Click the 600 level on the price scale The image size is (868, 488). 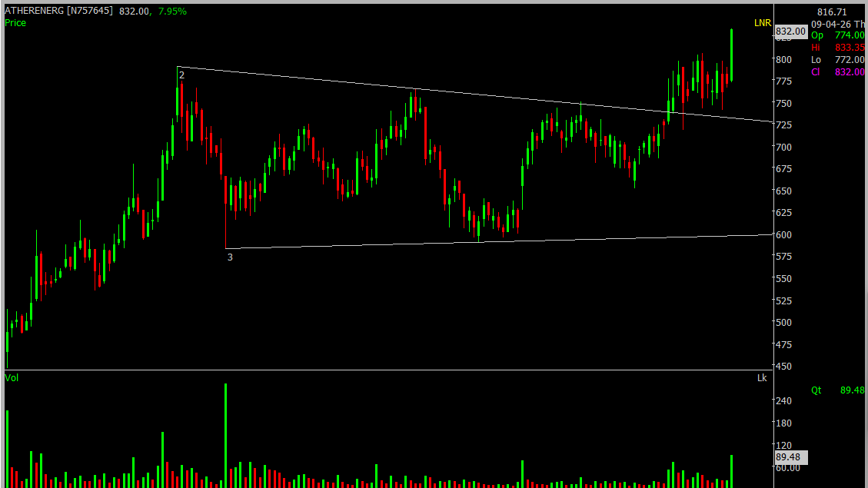pyautogui.click(x=783, y=235)
